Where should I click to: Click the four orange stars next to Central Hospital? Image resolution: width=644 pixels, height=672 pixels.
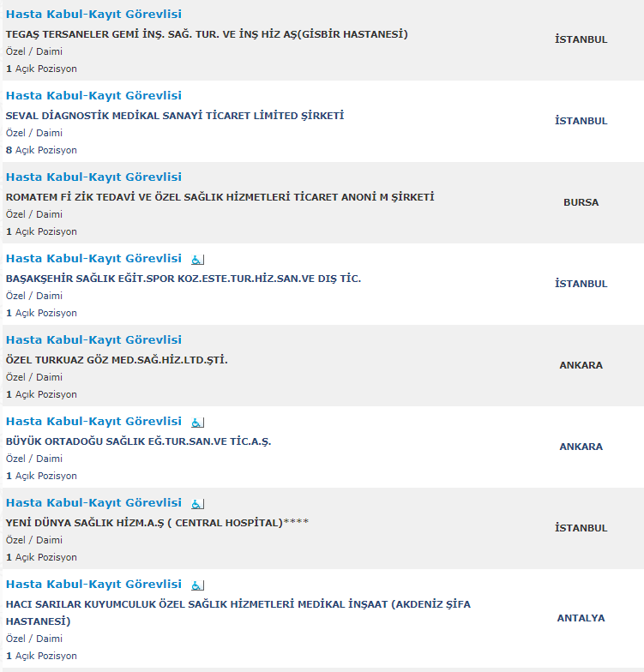tap(296, 523)
